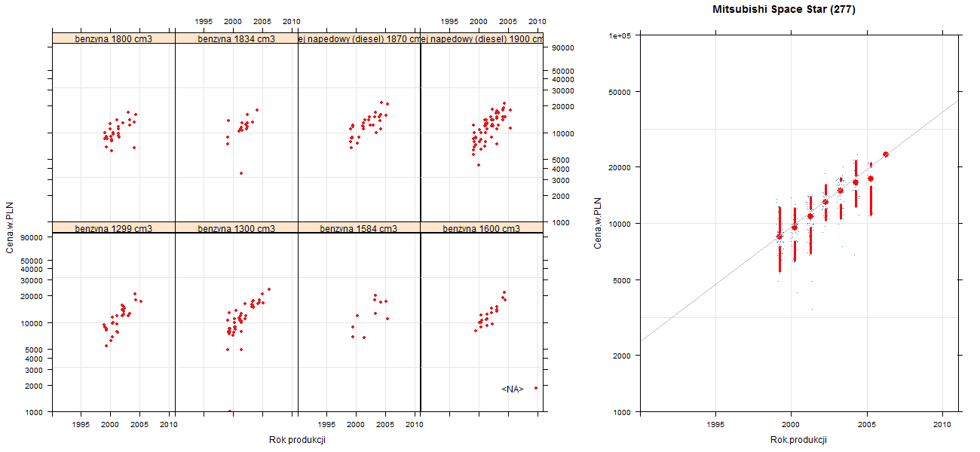
Task: Click the '<NA>' legend label
Action: (x=513, y=389)
